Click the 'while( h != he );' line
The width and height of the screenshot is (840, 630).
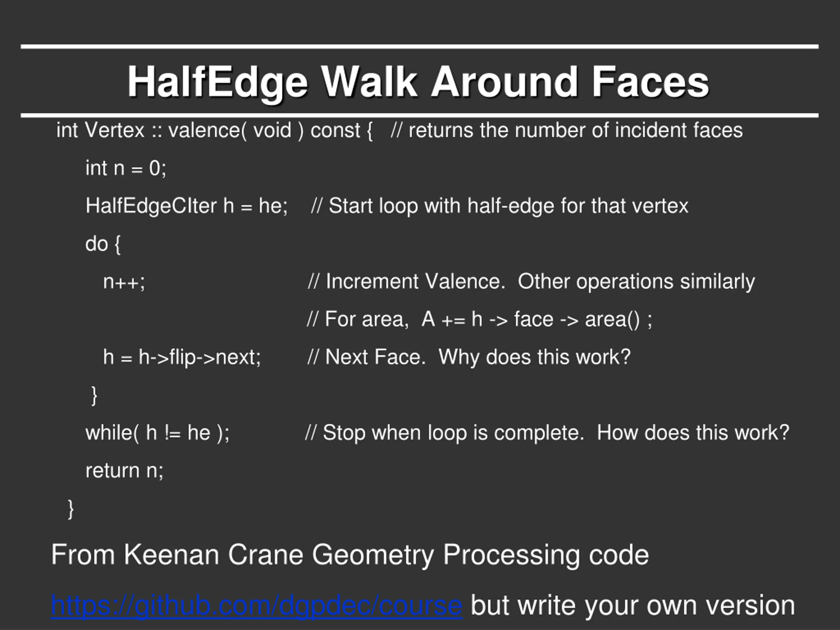tap(157, 433)
